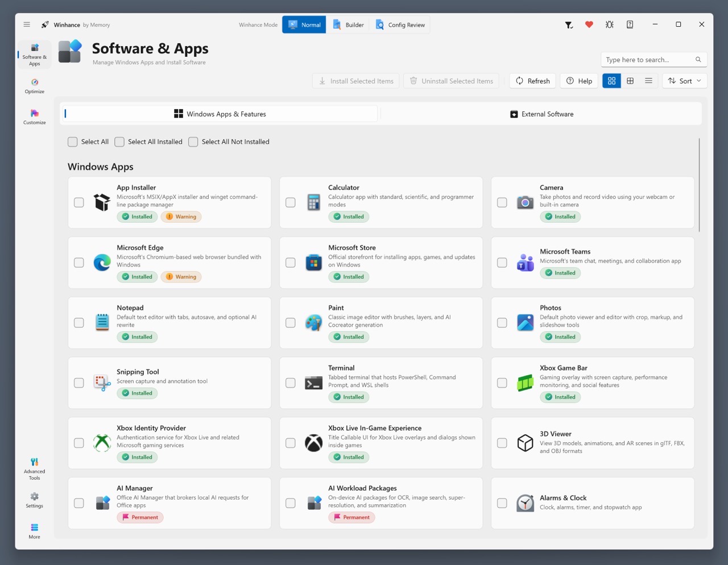Screen dimensions: 728x565
Task: Open the help document icon in title bar
Action: [630, 24]
